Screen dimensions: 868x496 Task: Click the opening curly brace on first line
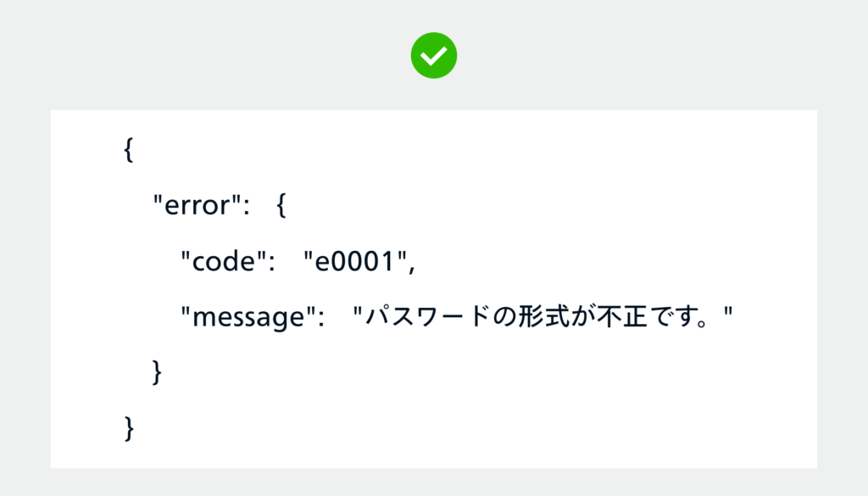(x=129, y=150)
